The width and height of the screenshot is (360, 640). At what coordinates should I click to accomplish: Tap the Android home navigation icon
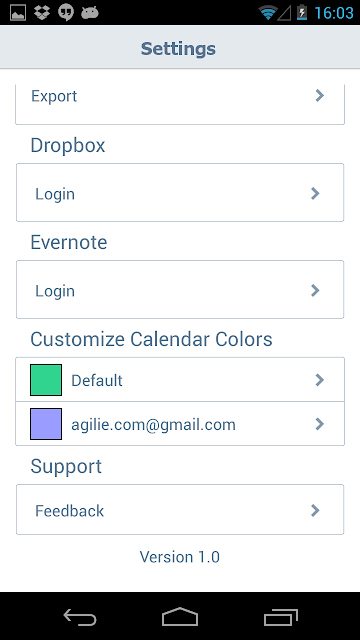tap(180, 616)
